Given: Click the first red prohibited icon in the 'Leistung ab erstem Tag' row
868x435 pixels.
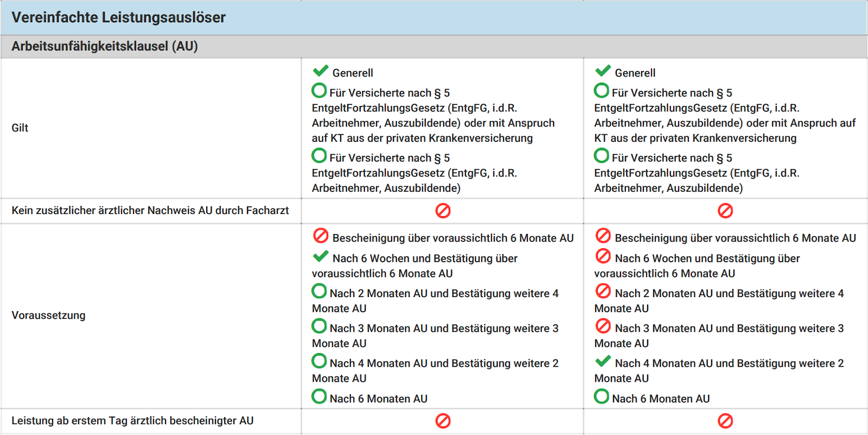Looking at the screenshot, I should pyautogui.click(x=443, y=421).
